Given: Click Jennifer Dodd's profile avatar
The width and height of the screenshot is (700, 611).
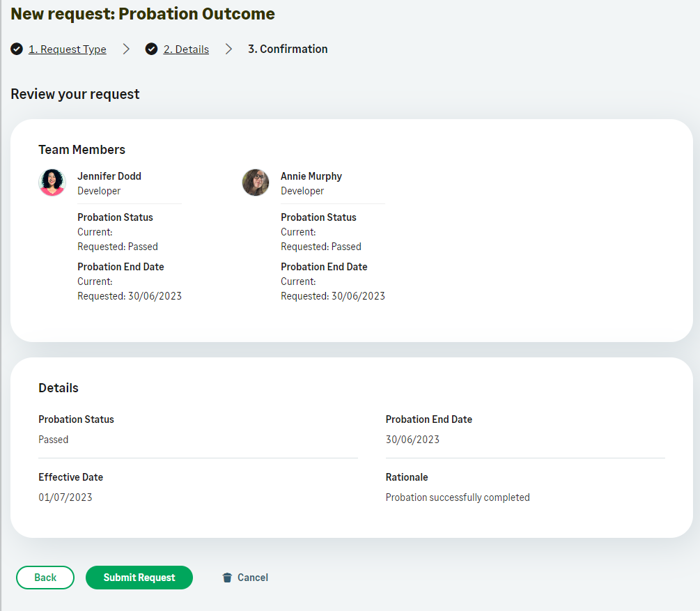Looking at the screenshot, I should pyautogui.click(x=52, y=183).
